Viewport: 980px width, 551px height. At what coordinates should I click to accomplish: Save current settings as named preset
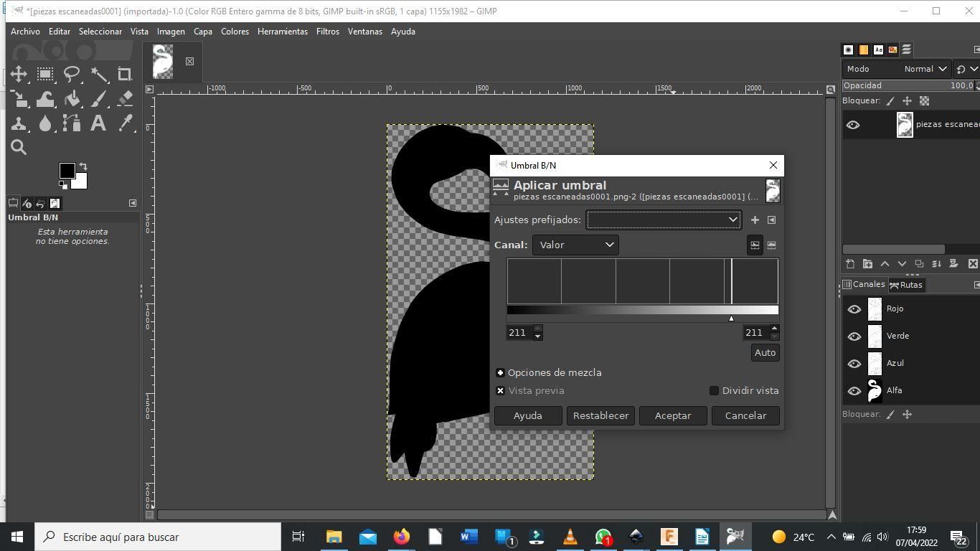tap(755, 220)
